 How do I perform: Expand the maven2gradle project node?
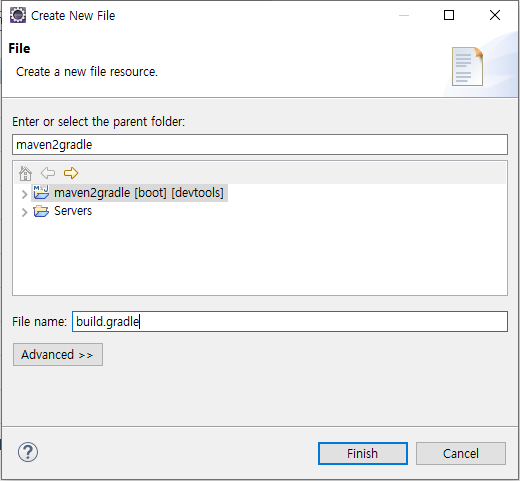coord(24,194)
